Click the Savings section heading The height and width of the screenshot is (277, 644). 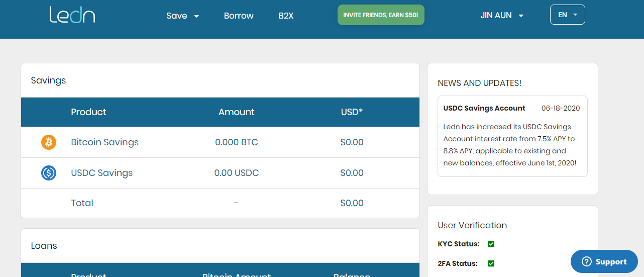tap(48, 80)
